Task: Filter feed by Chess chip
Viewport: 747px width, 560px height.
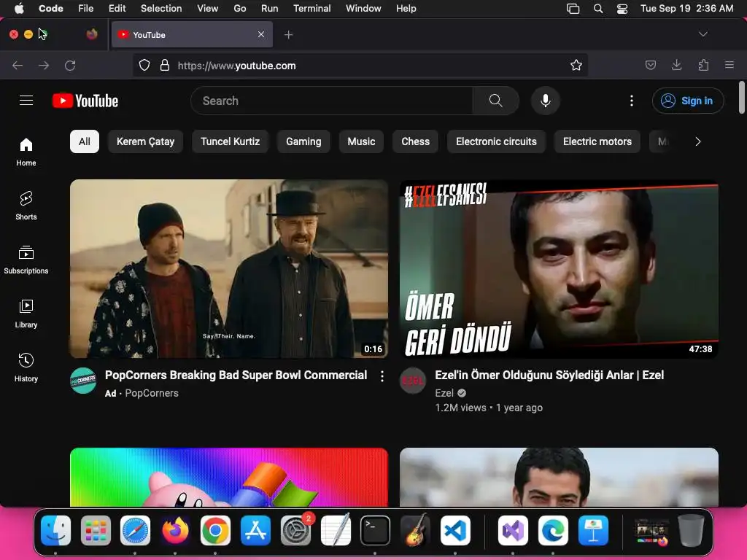Action: 415,141
